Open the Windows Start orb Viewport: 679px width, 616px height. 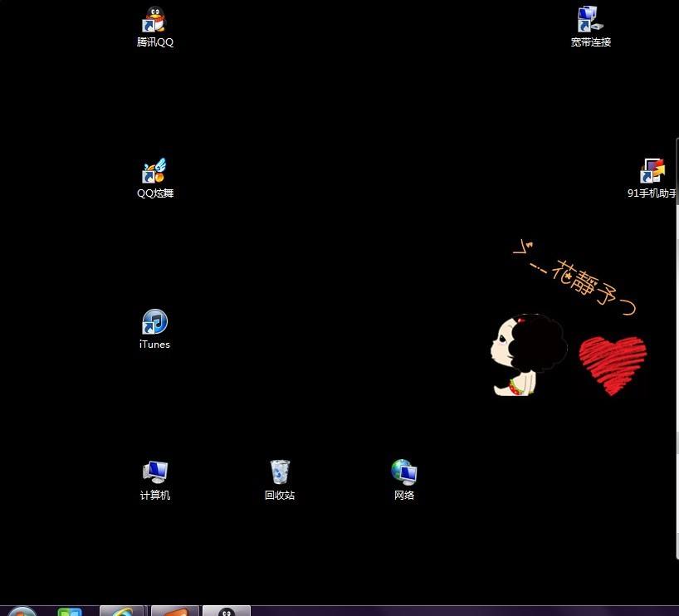pyautogui.click(x=22, y=611)
